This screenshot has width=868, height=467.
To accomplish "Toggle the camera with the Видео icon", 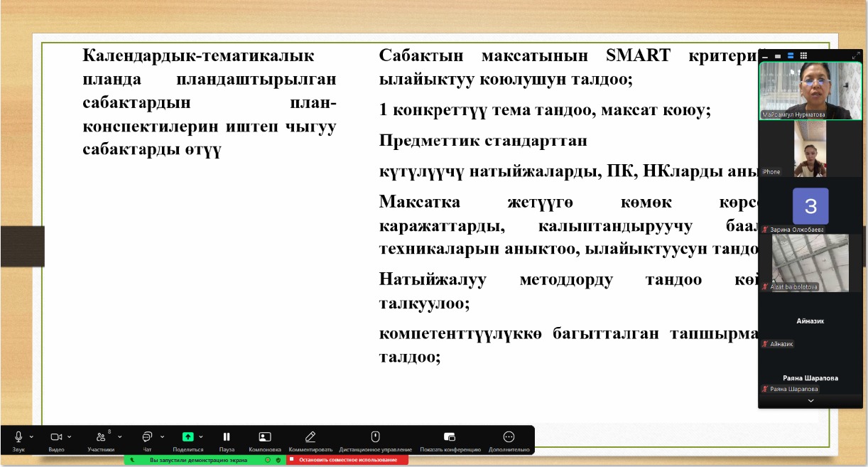I will 56,437.
